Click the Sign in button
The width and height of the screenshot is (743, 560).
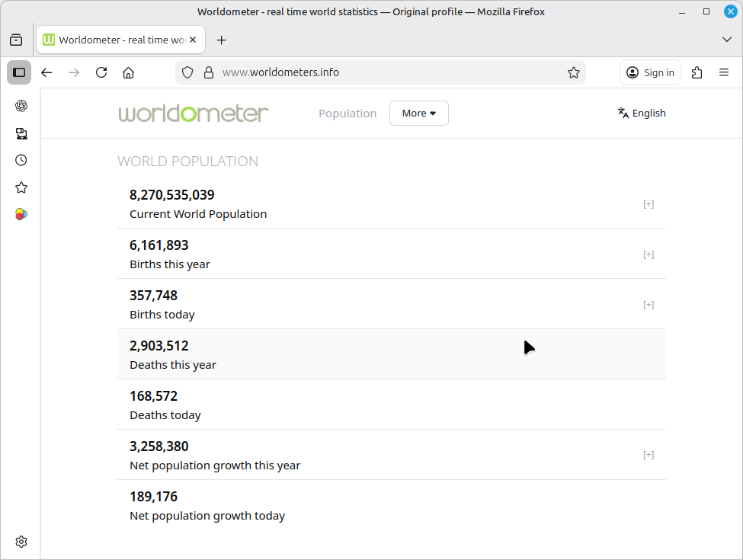tap(650, 72)
